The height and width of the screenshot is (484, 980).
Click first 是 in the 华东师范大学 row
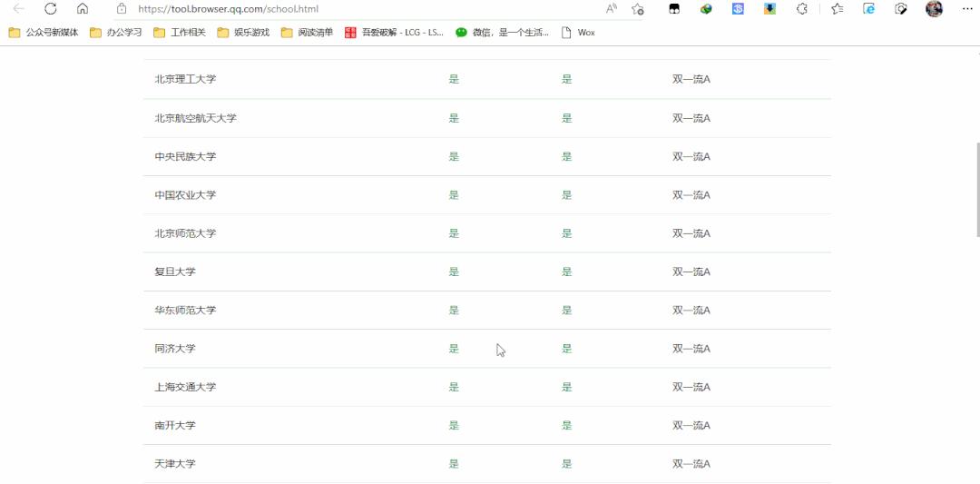(x=454, y=311)
